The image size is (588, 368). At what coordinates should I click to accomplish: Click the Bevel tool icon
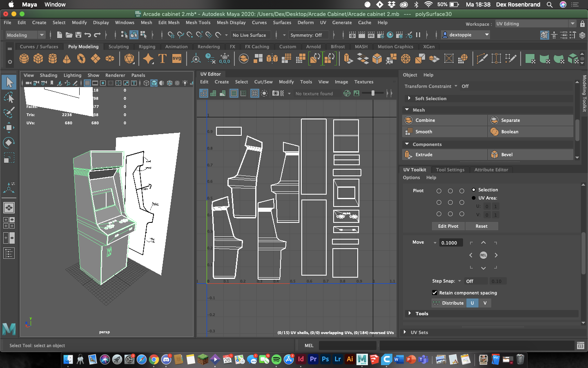coord(494,155)
